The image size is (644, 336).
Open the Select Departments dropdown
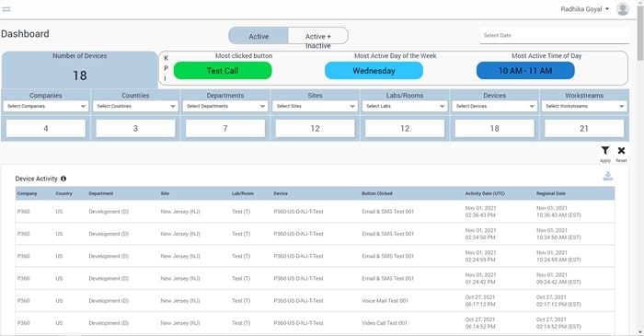(225, 106)
